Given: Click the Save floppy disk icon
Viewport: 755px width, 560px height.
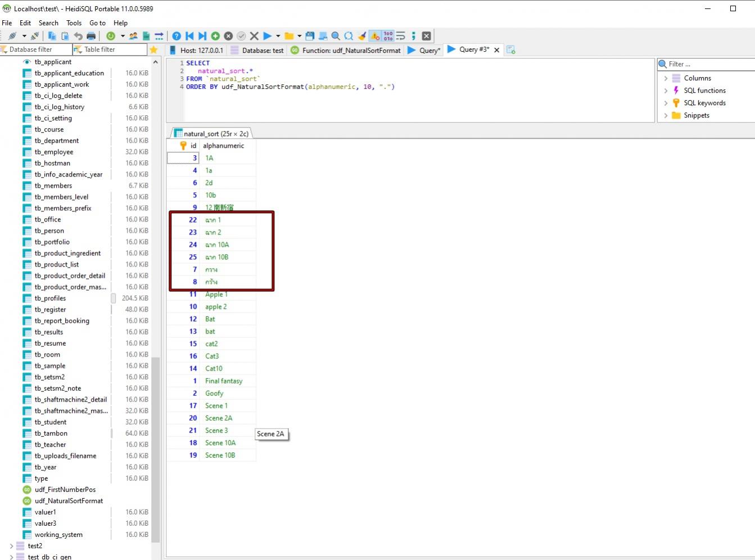Looking at the screenshot, I should click(310, 36).
